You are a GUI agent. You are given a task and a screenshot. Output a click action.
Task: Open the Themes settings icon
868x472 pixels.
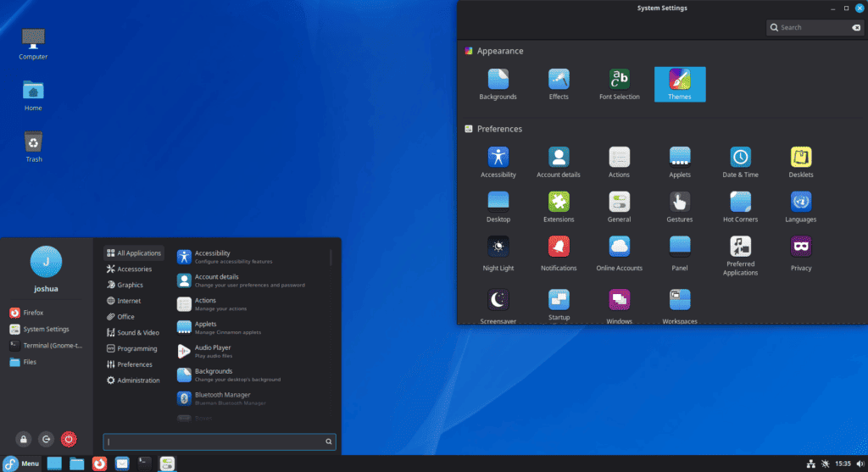pyautogui.click(x=680, y=84)
